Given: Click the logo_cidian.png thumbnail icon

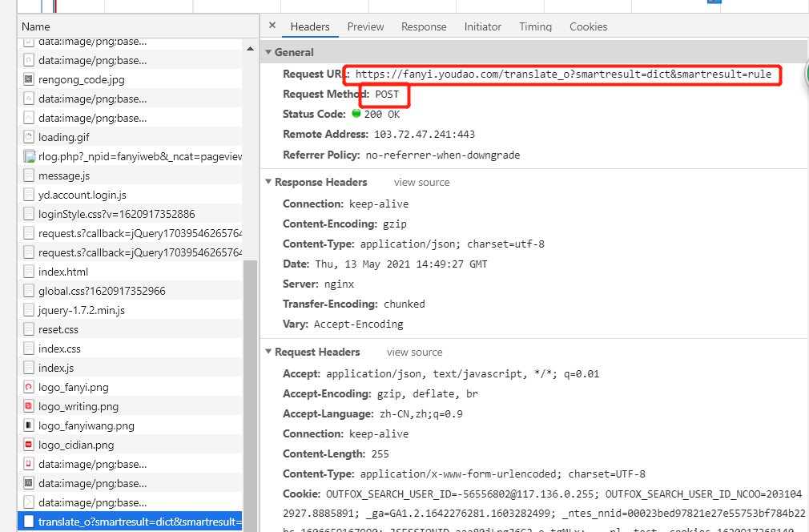Looking at the screenshot, I should [29, 445].
